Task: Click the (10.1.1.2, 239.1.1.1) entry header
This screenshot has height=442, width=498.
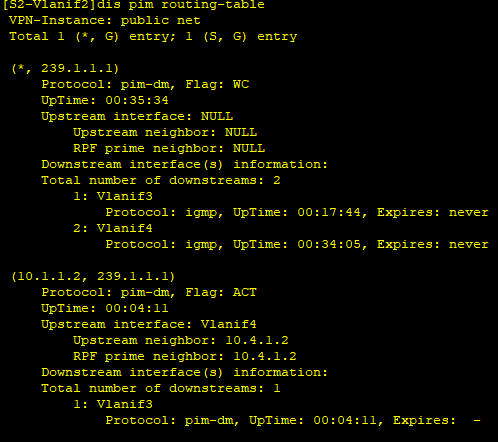Action: coord(93,277)
